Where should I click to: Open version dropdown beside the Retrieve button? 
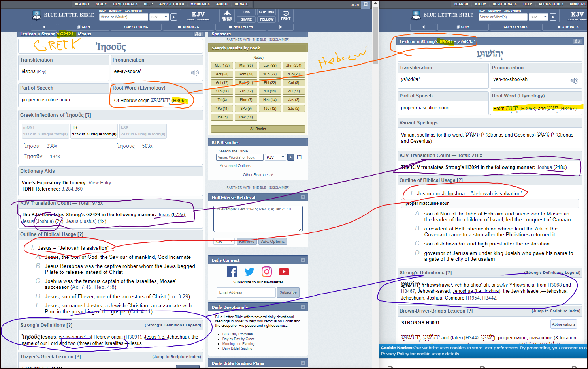(224, 241)
